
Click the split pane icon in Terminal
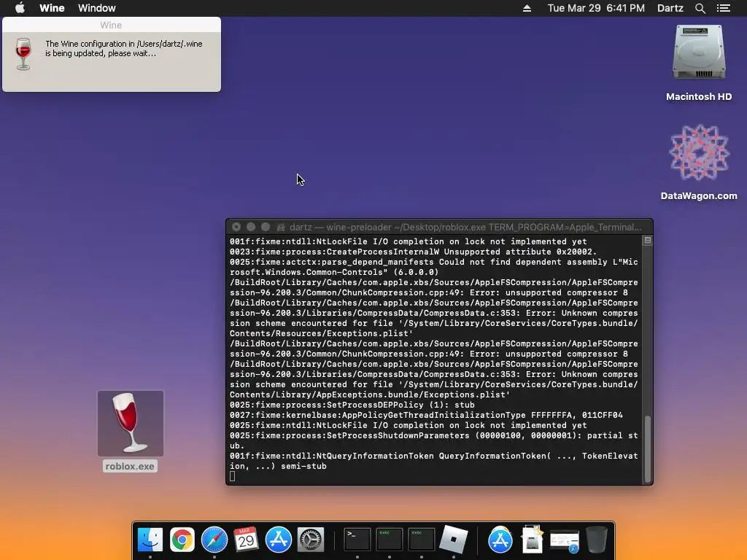tap(647, 241)
